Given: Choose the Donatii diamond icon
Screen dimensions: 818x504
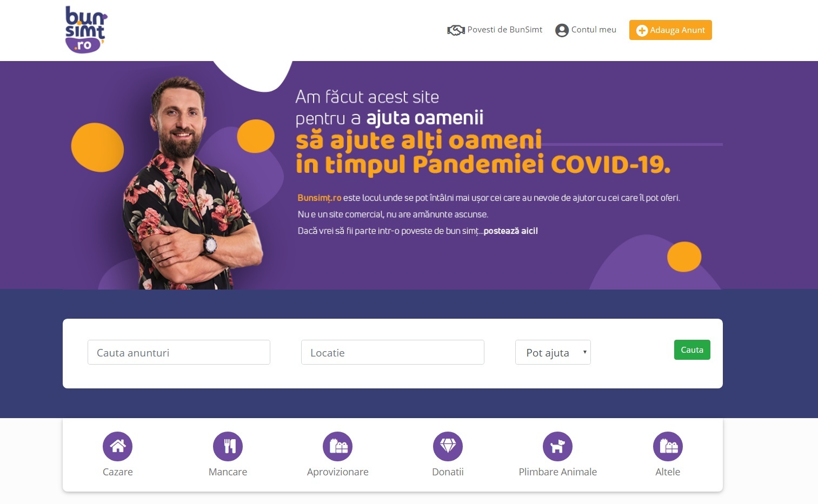Looking at the screenshot, I should (x=448, y=446).
